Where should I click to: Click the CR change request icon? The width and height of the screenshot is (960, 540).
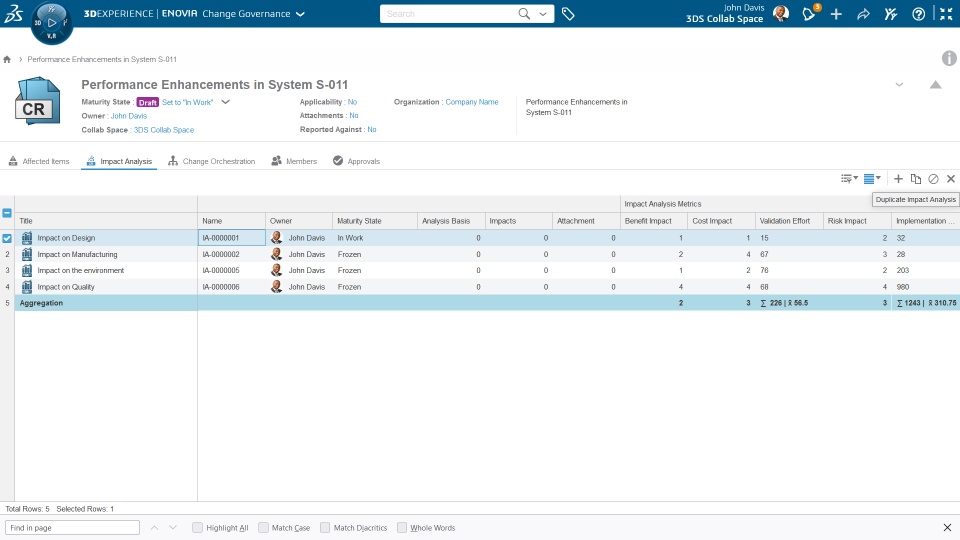(x=37, y=101)
